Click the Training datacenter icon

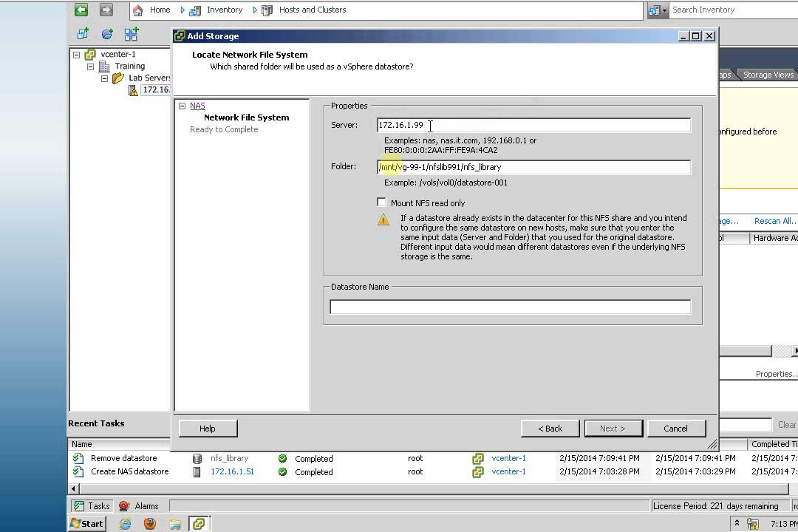(x=104, y=66)
